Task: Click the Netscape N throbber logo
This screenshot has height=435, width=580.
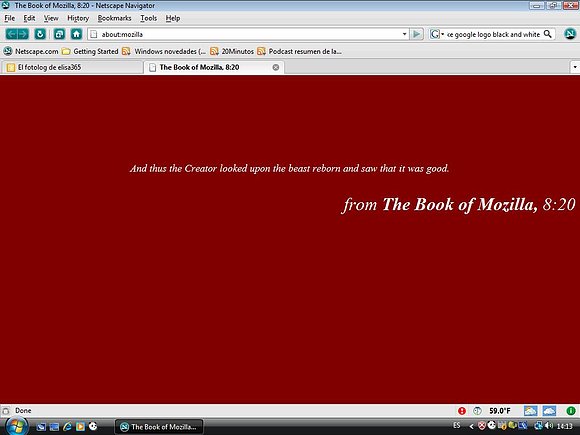Action: (x=570, y=34)
